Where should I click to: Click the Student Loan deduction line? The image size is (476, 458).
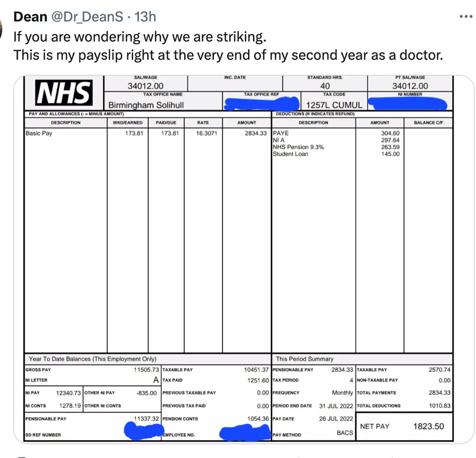click(x=290, y=154)
